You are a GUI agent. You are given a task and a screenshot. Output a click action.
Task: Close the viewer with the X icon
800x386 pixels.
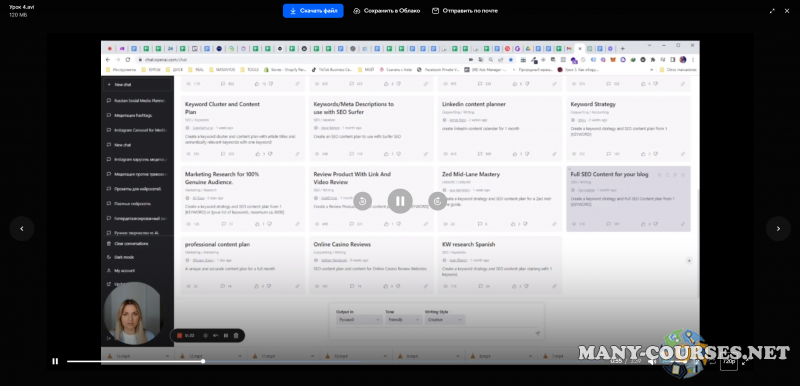(x=787, y=11)
